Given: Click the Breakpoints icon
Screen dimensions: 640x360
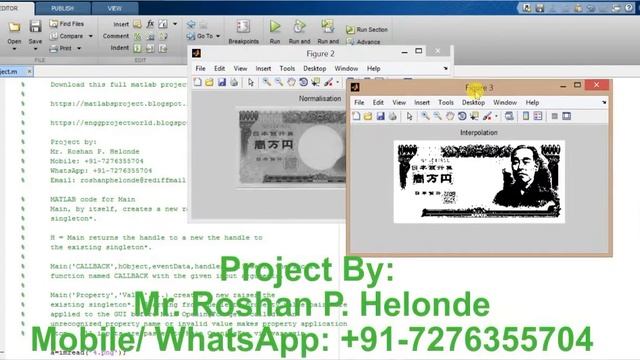Looking at the screenshot, I should click(243, 27).
